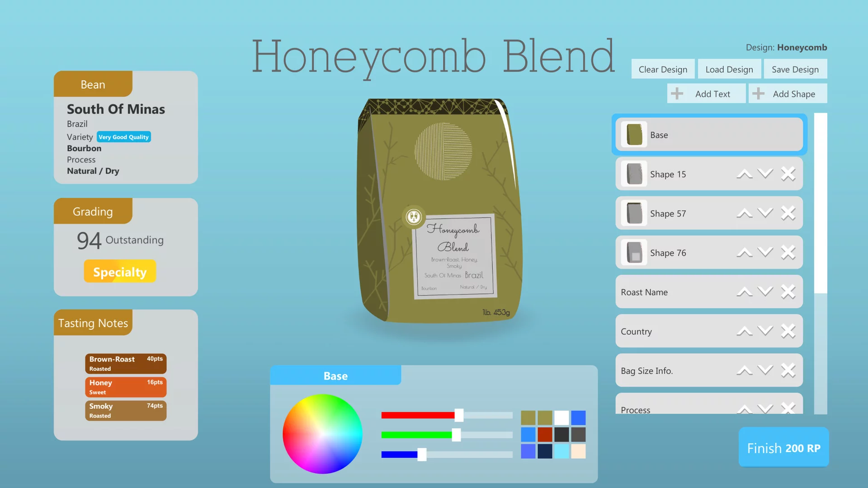Click the Specialty grade badge
This screenshot has width=868, height=488.
pyautogui.click(x=120, y=272)
